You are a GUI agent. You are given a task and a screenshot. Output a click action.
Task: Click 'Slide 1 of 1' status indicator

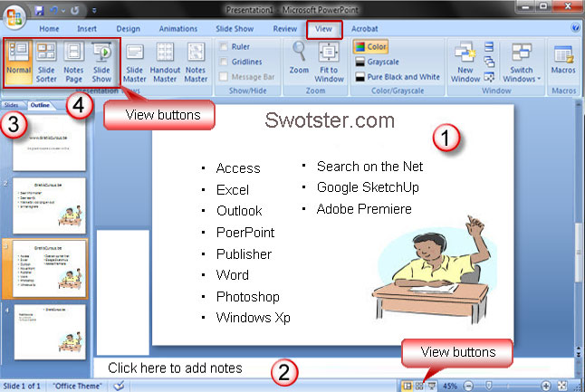pyautogui.click(x=22, y=386)
